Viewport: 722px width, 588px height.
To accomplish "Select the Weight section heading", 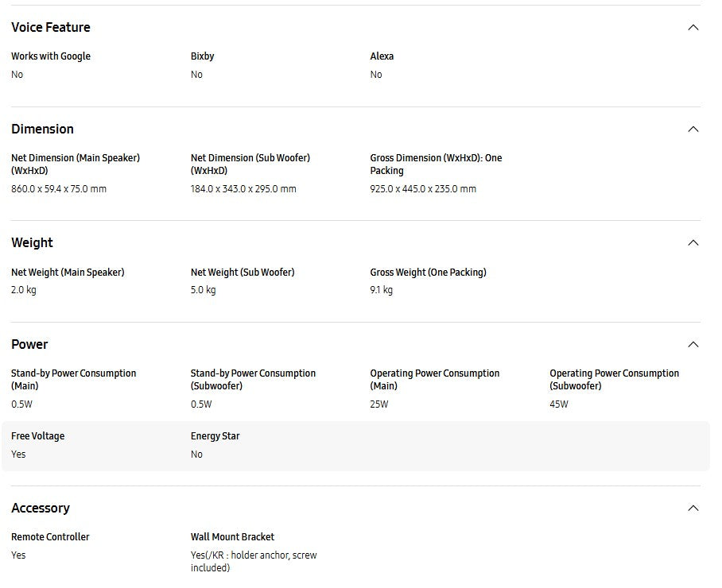I will 32,243.
